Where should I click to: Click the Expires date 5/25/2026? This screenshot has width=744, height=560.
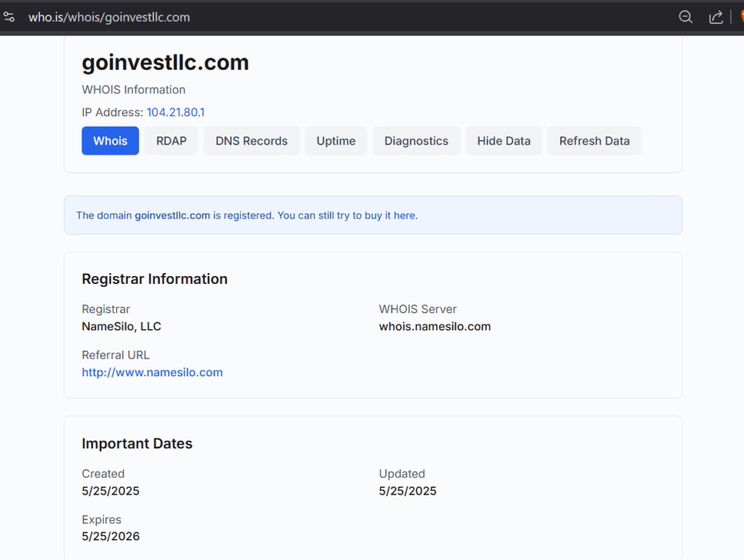tap(110, 536)
